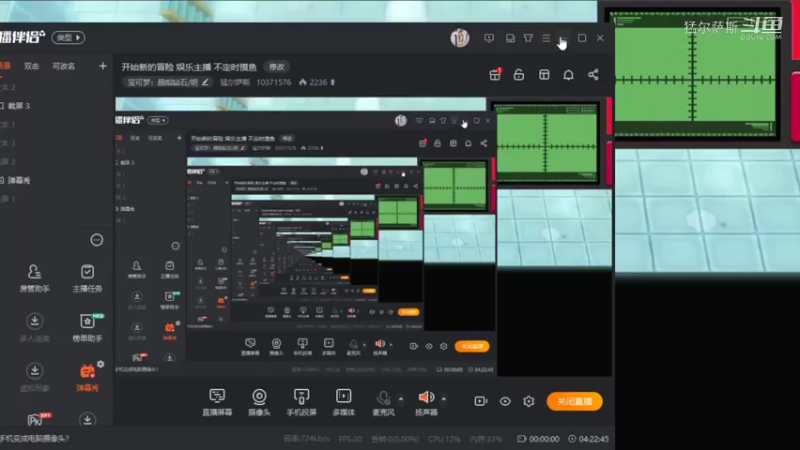
Task: Switch to the 可改名 scene tab
Action: [x=64, y=66]
